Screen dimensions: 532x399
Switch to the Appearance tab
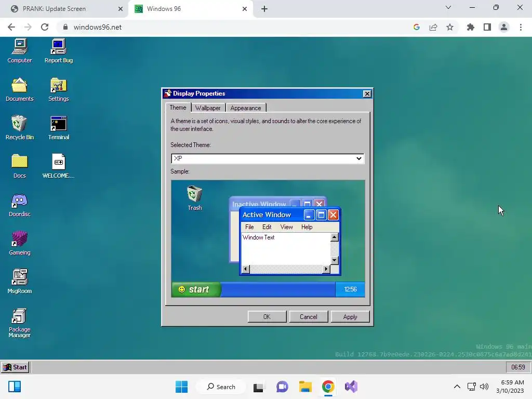[246, 108]
